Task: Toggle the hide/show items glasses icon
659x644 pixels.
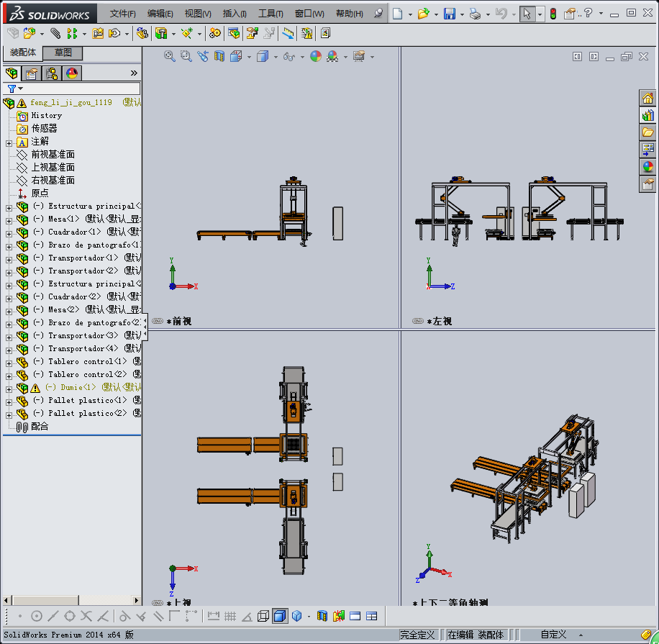Action: point(288,56)
